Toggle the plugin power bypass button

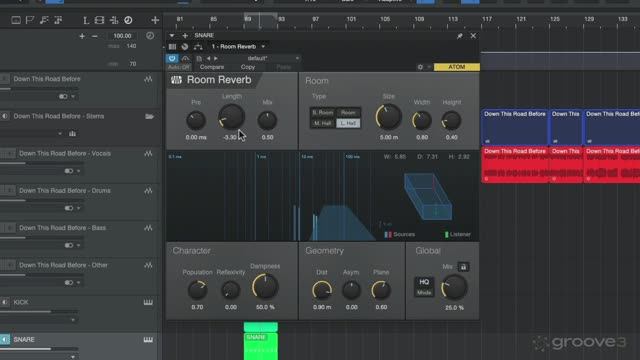coord(172,58)
